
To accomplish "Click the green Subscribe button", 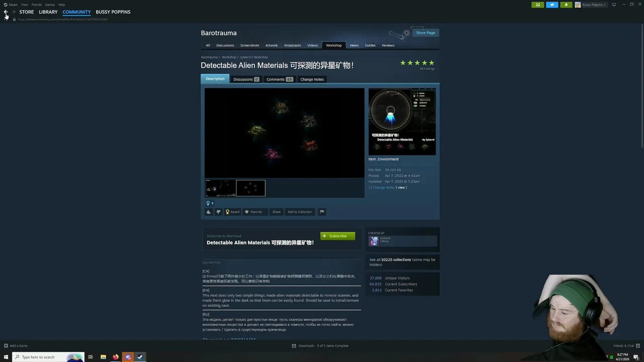I will tap(338, 236).
